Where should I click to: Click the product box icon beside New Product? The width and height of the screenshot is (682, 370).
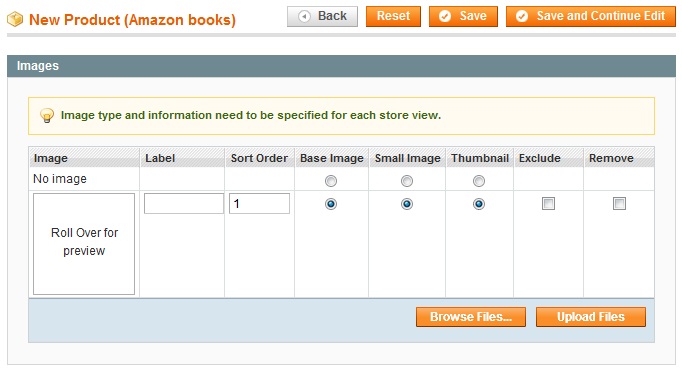pyautogui.click(x=15, y=19)
